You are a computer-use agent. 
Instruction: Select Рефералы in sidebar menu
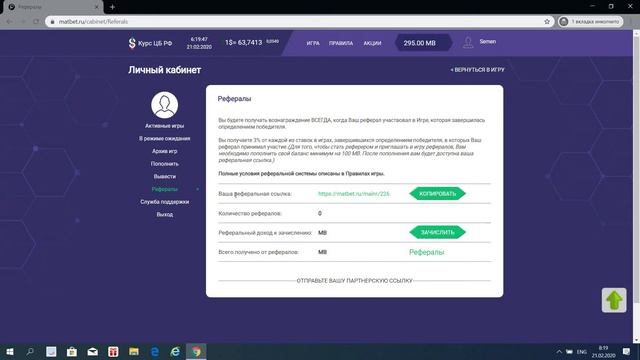pyautogui.click(x=164, y=189)
